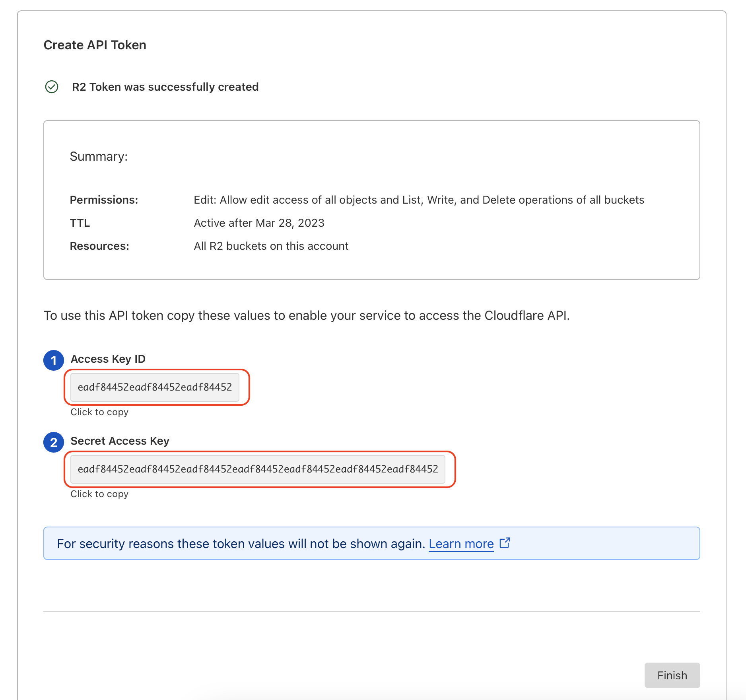Click the external link icon beside Learn more
Viewport: 746px width, 700px height.
click(x=504, y=542)
